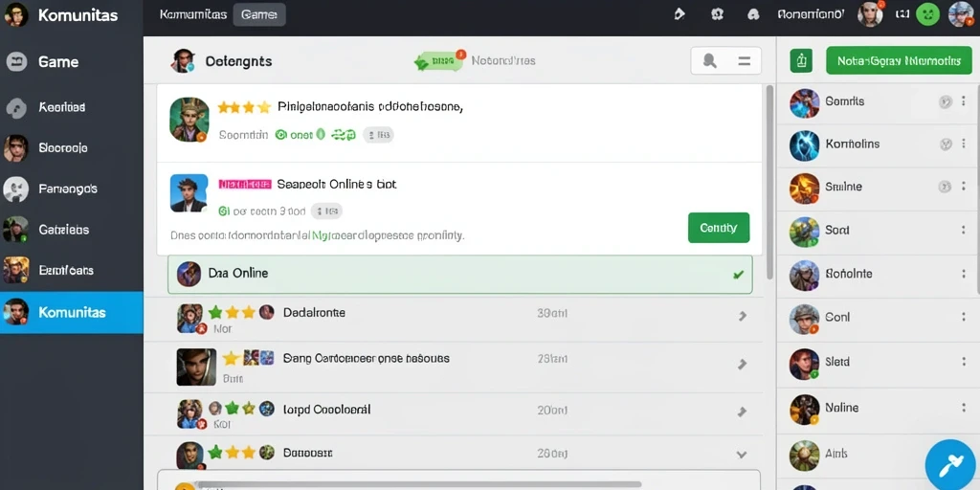The width and height of the screenshot is (980, 490).
Task: Click the blue floating tool button
Action: pyautogui.click(x=949, y=465)
